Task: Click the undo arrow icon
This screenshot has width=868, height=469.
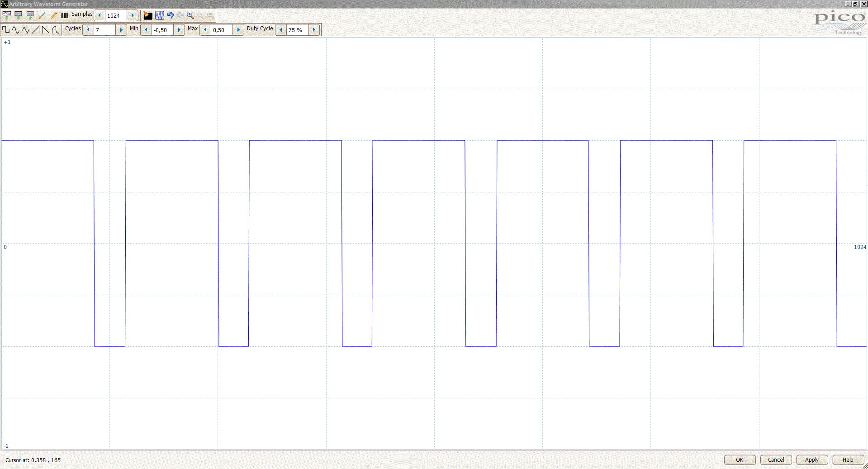Action: [171, 15]
